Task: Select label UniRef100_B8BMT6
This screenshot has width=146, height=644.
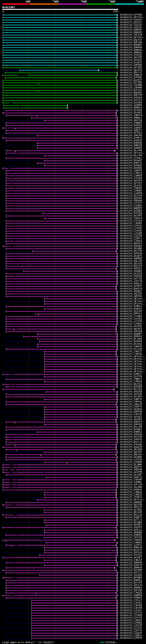Action: coord(131,108)
